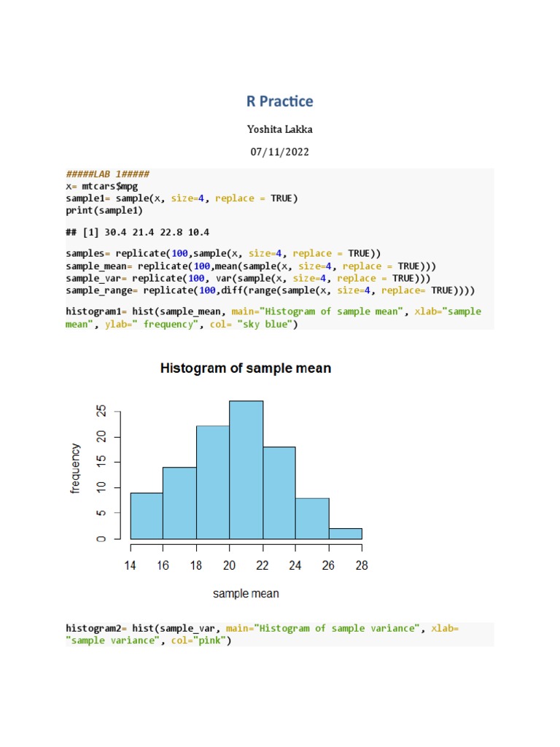
Task: Click the "frequency" y-axis label
Action: click(75, 468)
